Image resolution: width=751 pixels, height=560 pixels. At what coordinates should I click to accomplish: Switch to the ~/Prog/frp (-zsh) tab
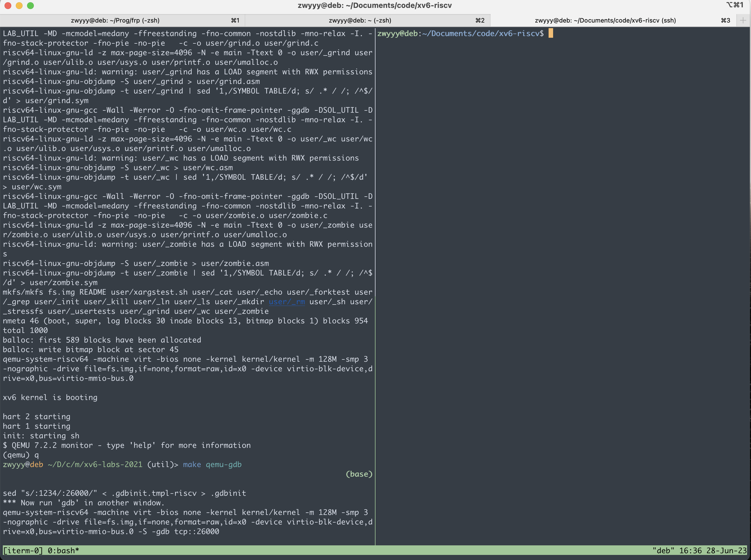pyautogui.click(x=122, y=20)
